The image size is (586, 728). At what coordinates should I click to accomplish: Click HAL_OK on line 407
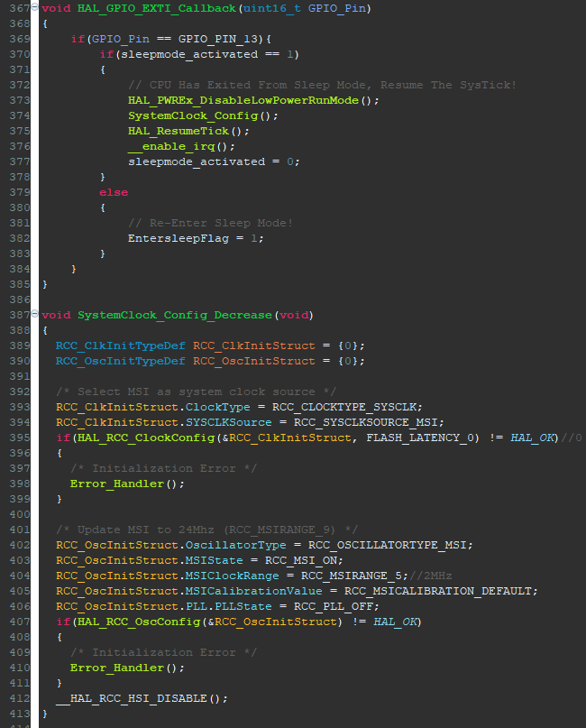395,622
